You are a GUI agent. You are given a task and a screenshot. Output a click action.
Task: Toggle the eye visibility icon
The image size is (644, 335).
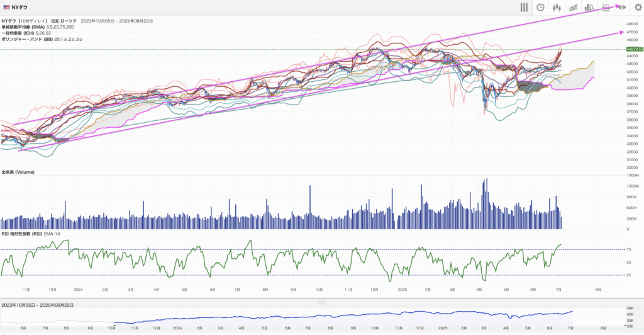[621, 7]
